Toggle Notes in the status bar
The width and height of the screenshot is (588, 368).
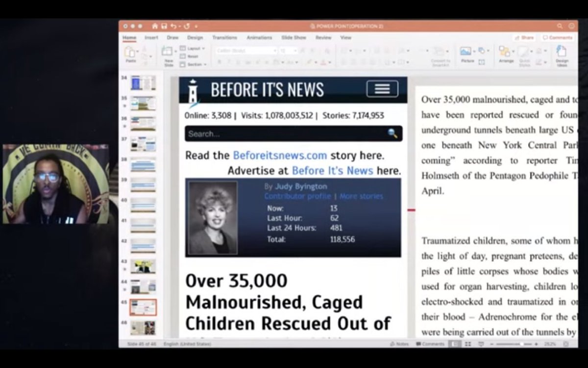(399, 344)
